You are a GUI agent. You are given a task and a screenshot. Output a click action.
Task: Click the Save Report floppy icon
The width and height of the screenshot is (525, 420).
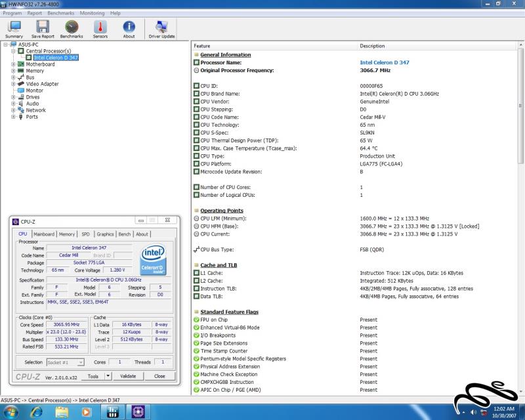[x=43, y=26]
